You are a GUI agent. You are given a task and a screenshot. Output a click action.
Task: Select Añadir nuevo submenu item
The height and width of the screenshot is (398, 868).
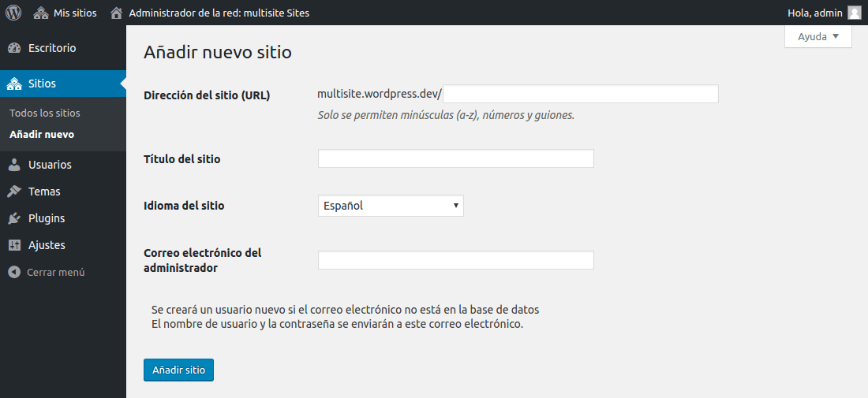coord(42,134)
